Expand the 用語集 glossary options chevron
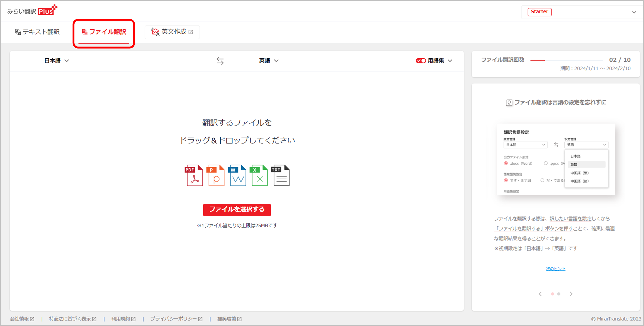644x326 pixels. (x=450, y=61)
